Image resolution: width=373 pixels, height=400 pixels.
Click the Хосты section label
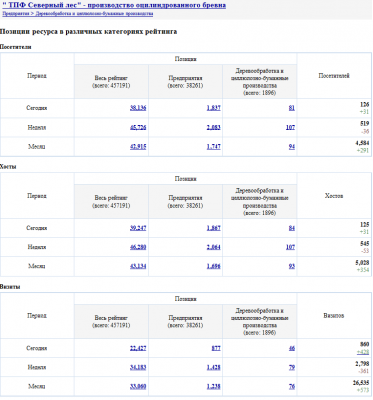tap(8, 167)
